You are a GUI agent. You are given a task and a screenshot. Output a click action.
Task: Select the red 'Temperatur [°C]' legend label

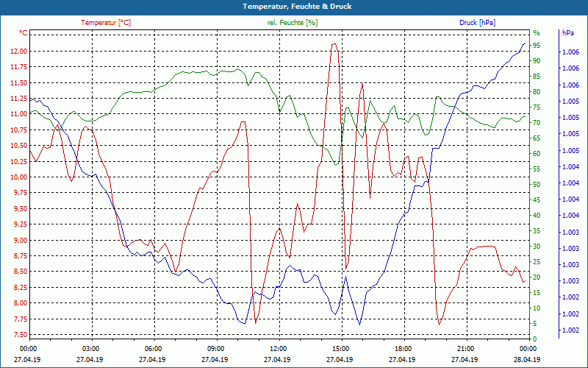click(x=106, y=23)
